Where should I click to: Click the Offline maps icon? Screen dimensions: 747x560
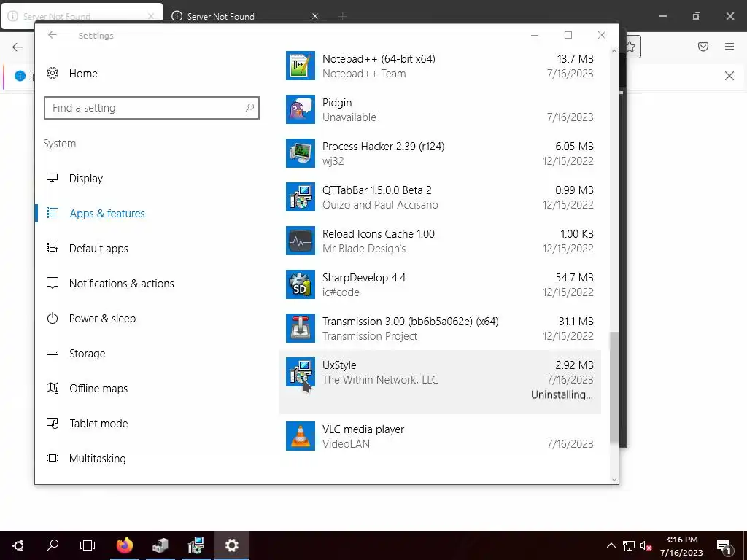pyautogui.click(x=53, y=388)
